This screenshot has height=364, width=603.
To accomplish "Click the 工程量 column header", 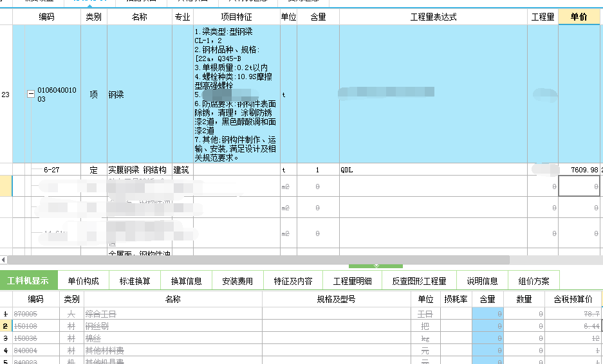I will 543,17.
